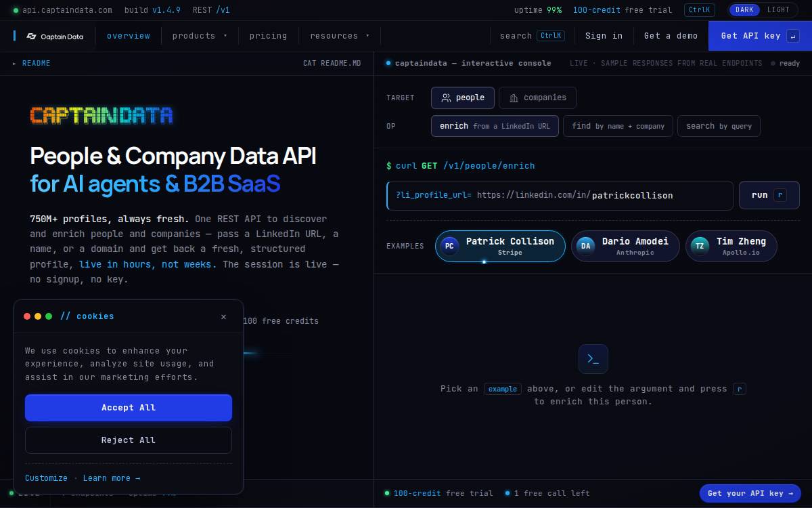The image size is (812, 508).
Task: Click the Get API key button
Action: pyautogui.click(x=760, y=36)
